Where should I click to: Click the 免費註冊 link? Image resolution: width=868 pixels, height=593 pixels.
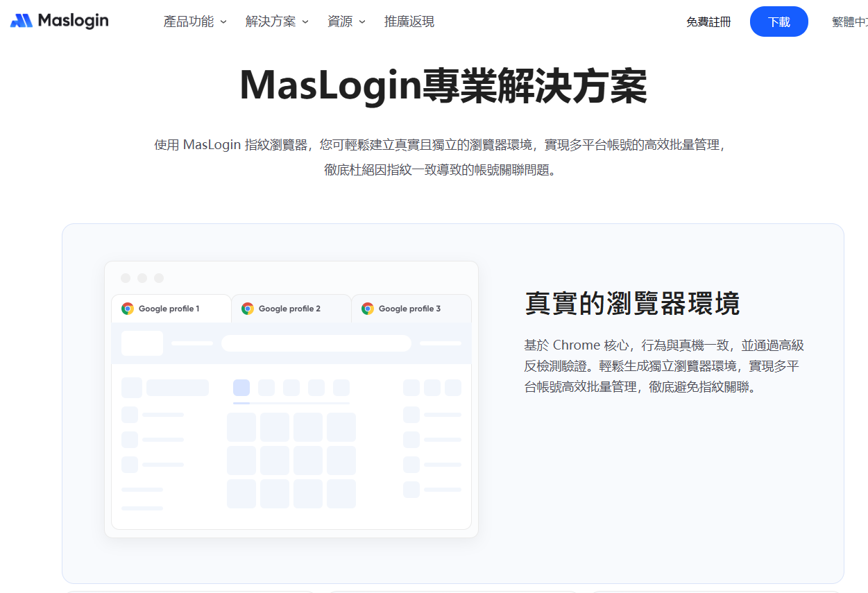tap(708, 22)
